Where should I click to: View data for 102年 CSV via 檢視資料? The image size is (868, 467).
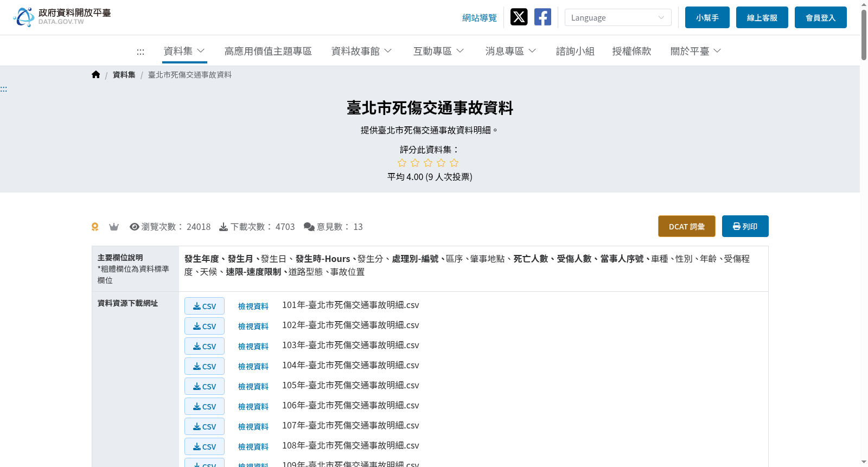tap(253, 327)
